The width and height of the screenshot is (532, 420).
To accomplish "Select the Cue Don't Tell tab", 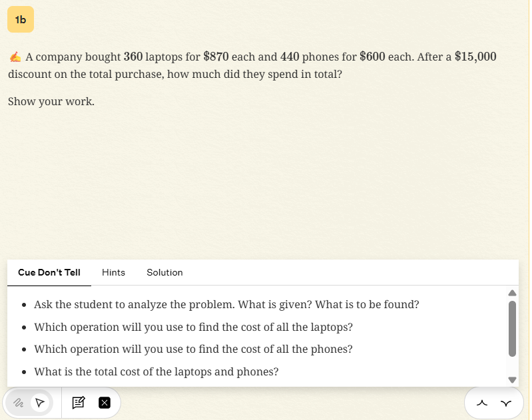I will 49,272.
